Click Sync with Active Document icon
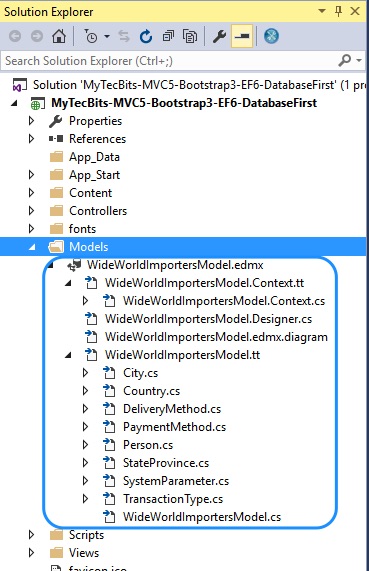Viewport: 369px width, 571px height. (124, 36)
